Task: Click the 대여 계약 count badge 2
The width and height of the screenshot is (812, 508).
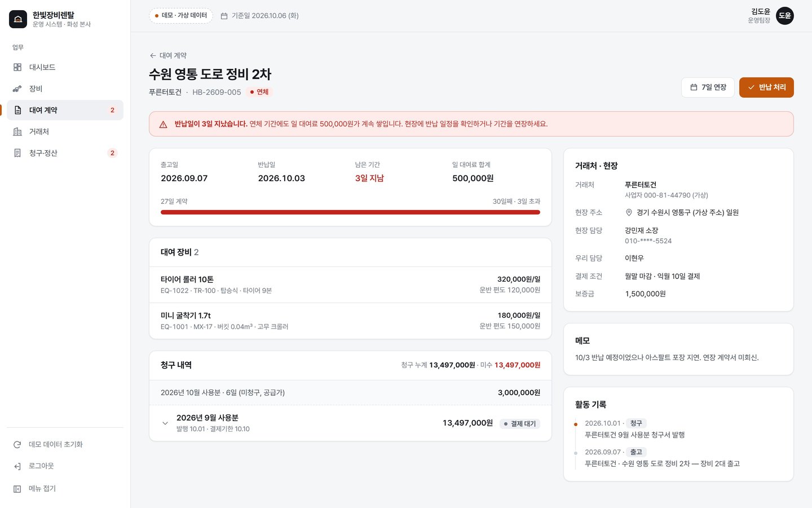Action: tap(112, 110)
